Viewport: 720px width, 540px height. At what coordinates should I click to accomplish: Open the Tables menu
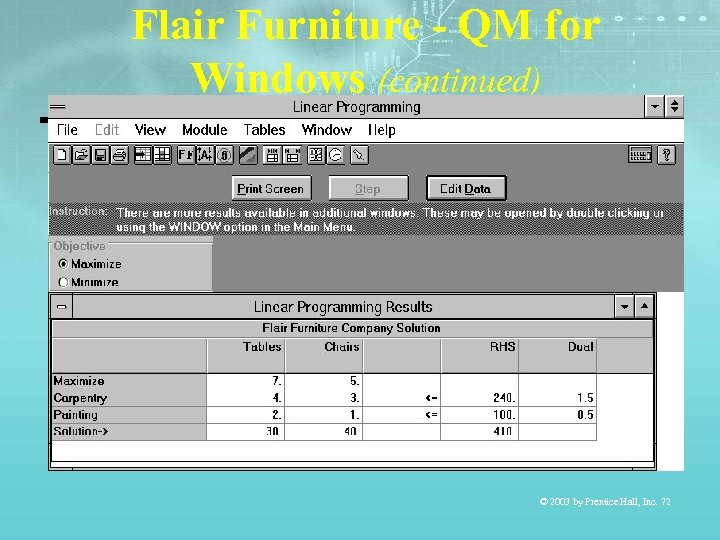coord(264,130)
